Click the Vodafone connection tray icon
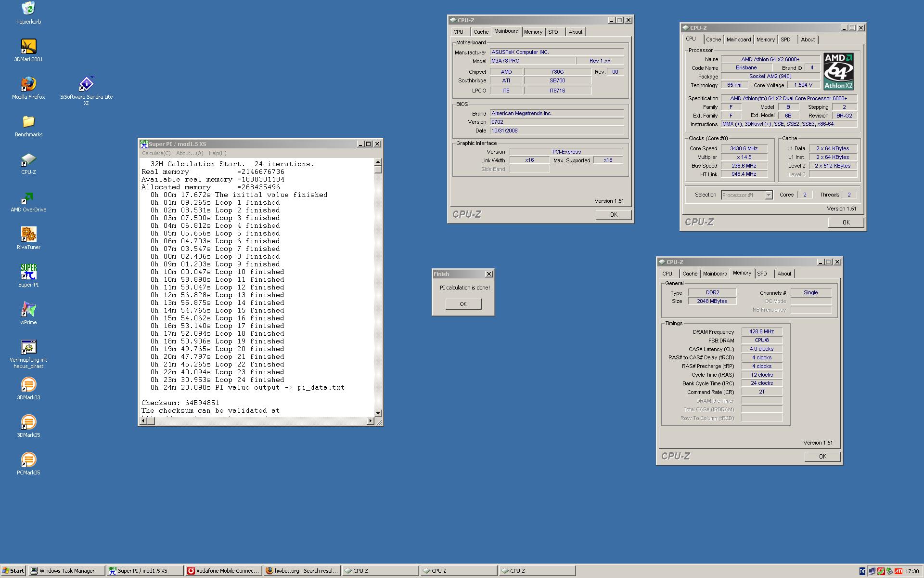924x578 pixels. pos(881,571)
